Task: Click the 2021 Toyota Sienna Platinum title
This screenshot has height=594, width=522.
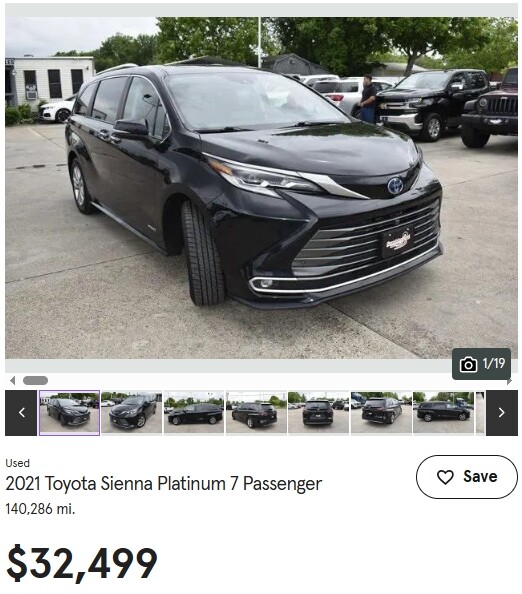Action: 164,484
